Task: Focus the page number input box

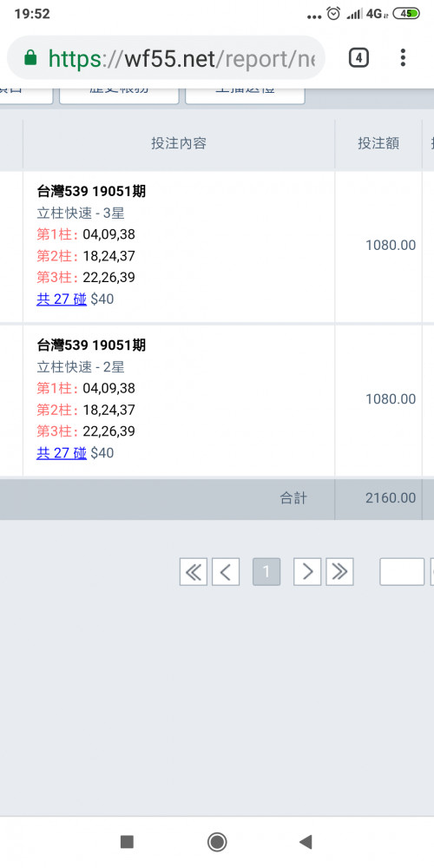Action: [402, 572]
